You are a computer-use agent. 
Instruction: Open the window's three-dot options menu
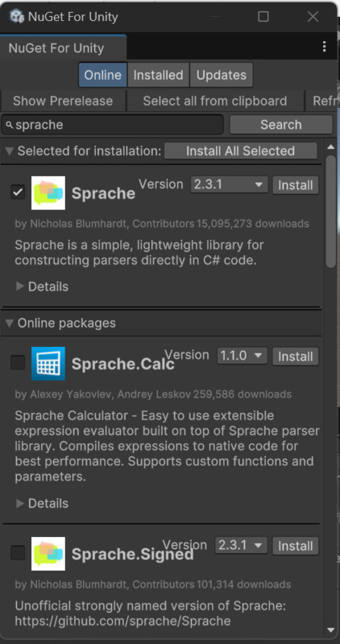point(325,47)
